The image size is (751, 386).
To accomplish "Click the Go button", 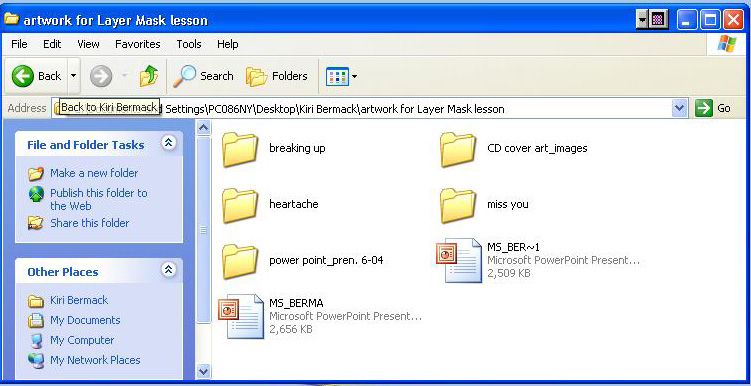I will [x=713, y=109].
